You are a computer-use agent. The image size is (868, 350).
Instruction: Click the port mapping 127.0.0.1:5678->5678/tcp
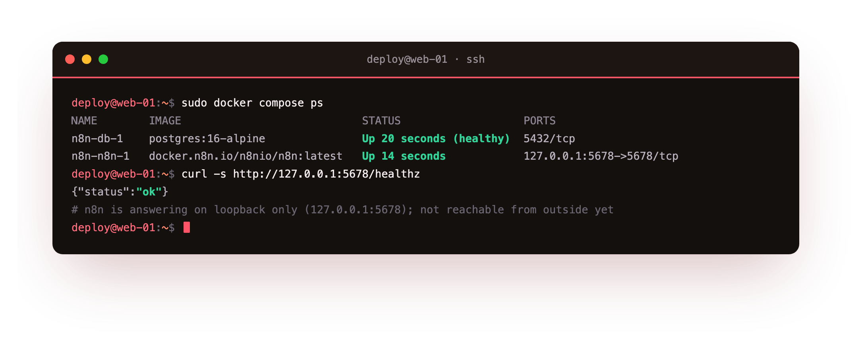601,156
